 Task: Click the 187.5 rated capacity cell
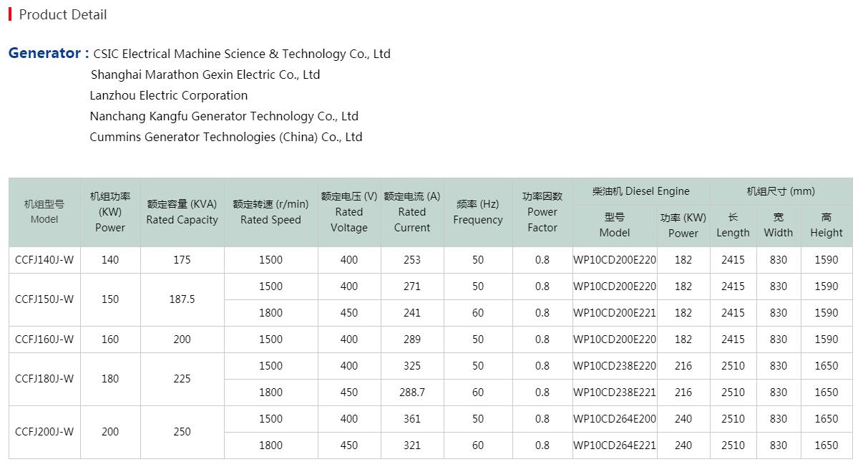tap(182, 299)
